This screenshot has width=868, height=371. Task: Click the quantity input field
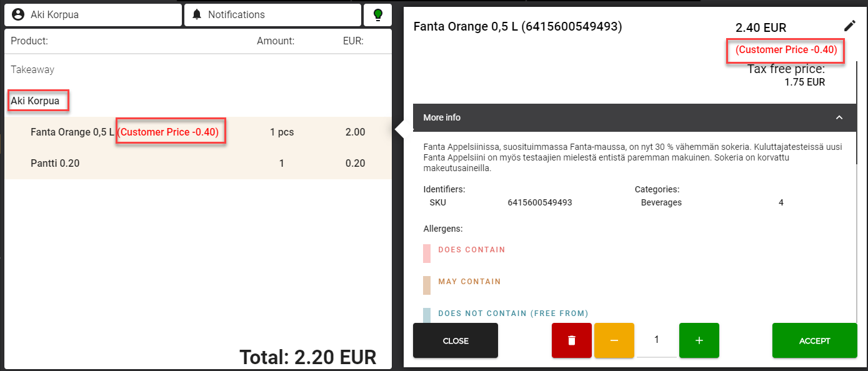[656, 340]
